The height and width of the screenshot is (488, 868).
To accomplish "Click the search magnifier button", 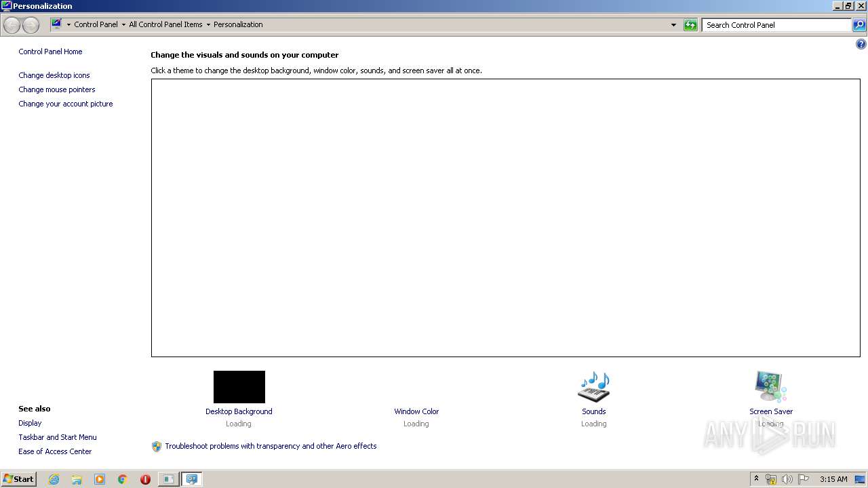I will [x=859, y=25].
